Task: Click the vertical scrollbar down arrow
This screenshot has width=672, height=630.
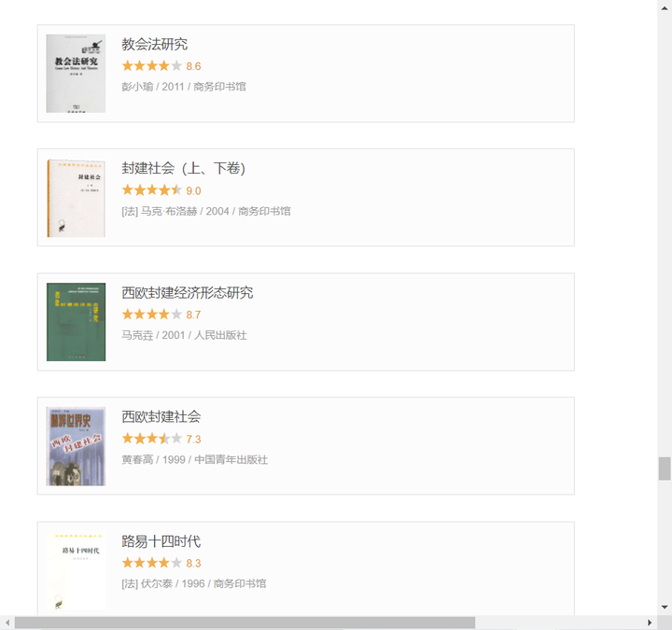Action: tap(665, 608)
